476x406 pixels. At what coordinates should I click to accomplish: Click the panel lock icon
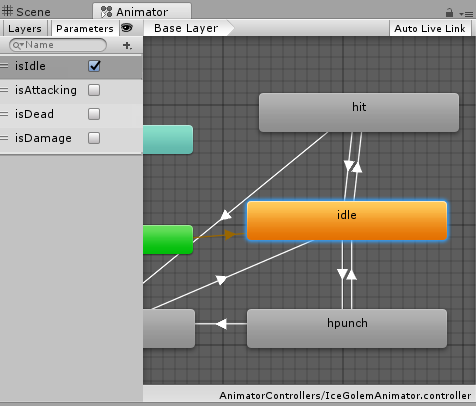pos(449,13)
